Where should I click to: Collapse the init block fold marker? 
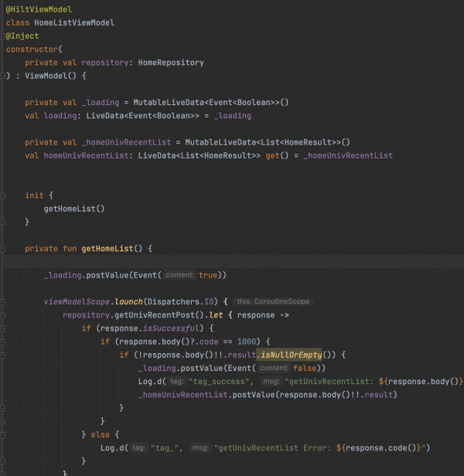tap(2, 195)
